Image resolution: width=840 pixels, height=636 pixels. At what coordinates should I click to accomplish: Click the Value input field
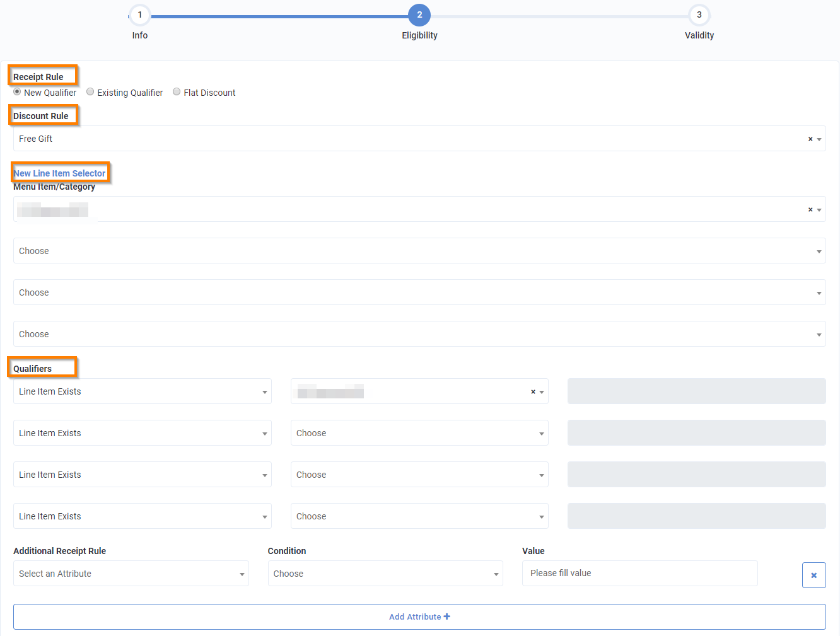pos(639,574)
